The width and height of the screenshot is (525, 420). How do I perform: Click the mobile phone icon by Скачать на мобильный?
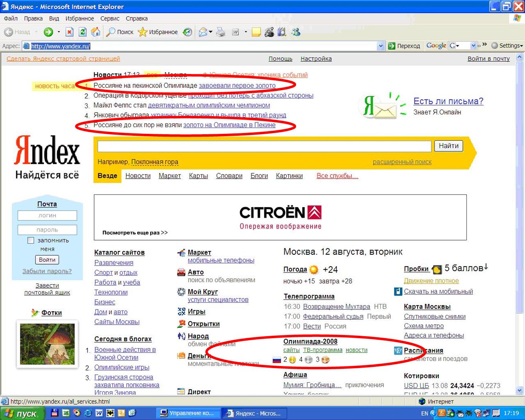[x=398, y=292]
